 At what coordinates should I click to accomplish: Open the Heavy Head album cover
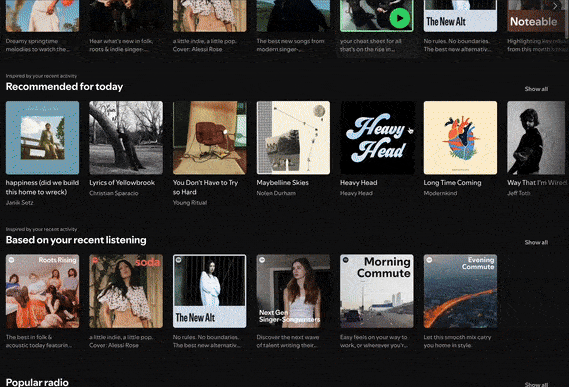coord(377,138)
